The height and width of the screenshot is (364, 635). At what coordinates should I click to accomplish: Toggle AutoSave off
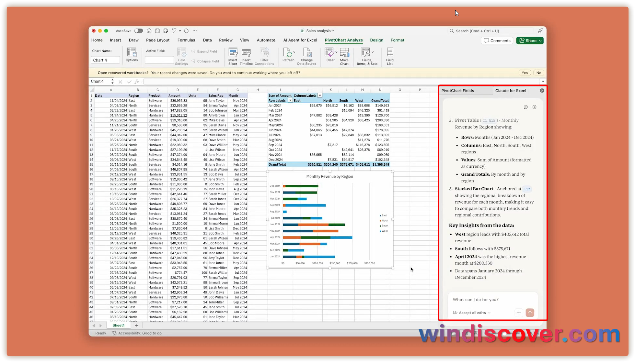(x=138, y=31)
